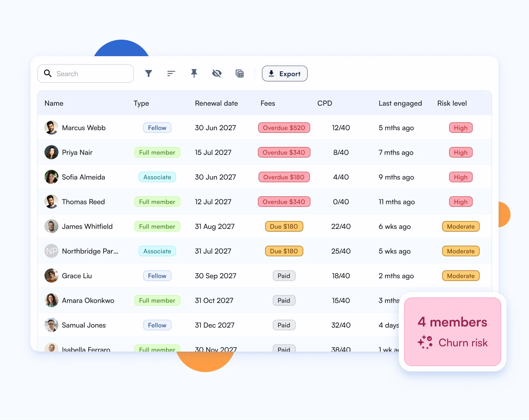Click Associate tag in Sofia Almeida row
Screen dimensions: 529x420
point(157,177)
